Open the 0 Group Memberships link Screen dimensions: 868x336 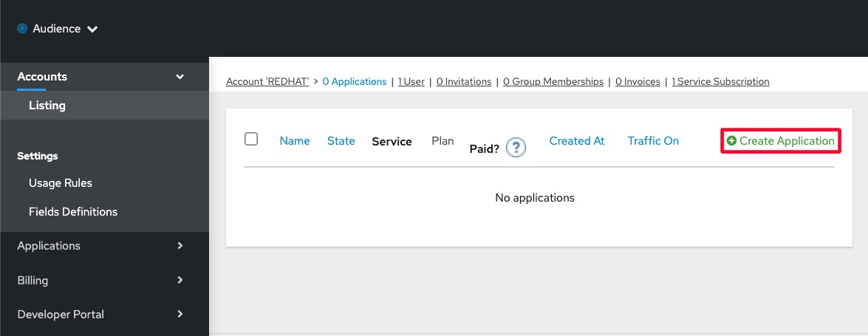[x=553, y=82]
